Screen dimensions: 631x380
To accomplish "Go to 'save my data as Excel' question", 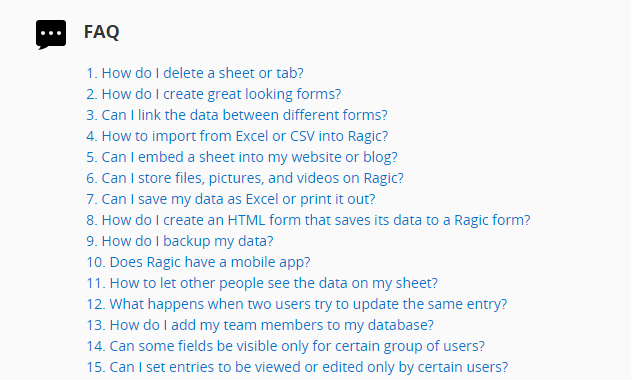I will [x=231, y=199].
